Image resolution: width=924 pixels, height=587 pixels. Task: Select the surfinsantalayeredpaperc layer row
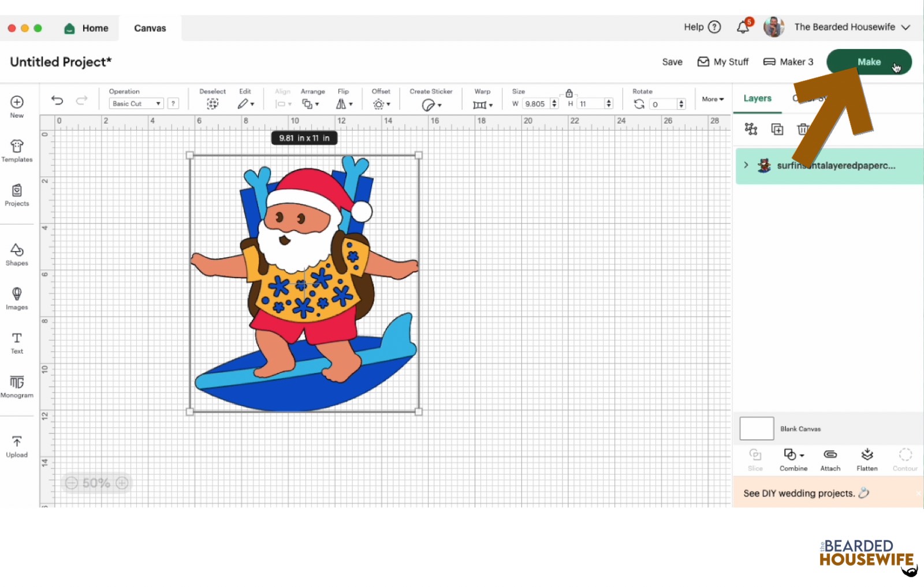829,166
